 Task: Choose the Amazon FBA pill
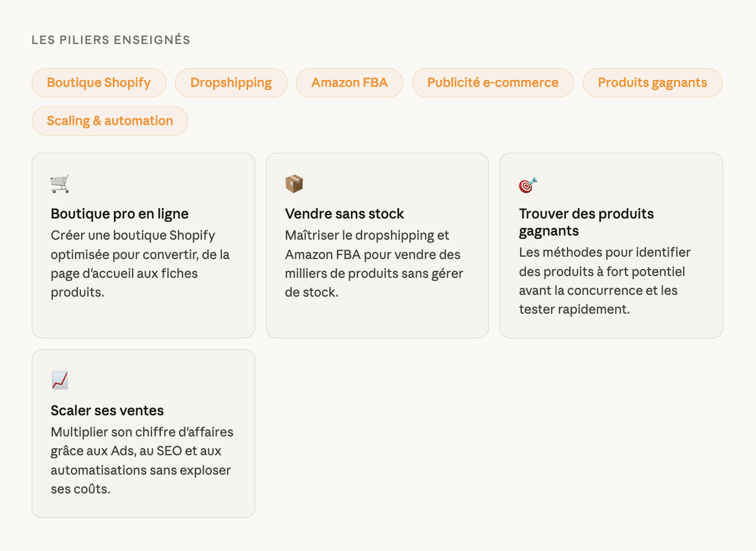[349, 83]
